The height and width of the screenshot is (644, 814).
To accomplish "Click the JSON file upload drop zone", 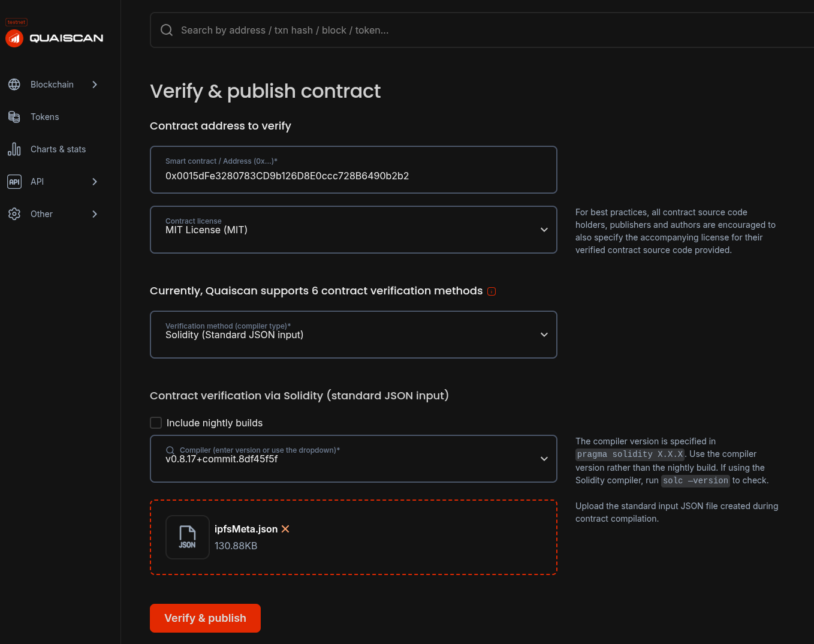I will [x=354, y=537].
